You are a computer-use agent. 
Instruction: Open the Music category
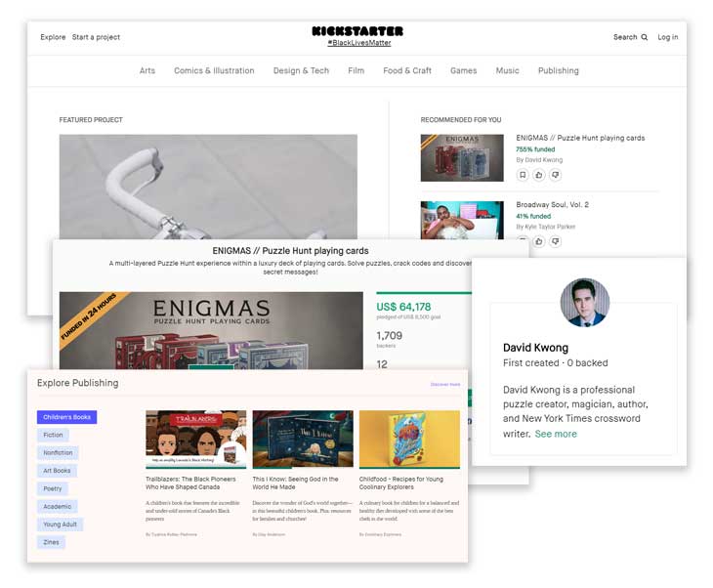pos(508,70)
